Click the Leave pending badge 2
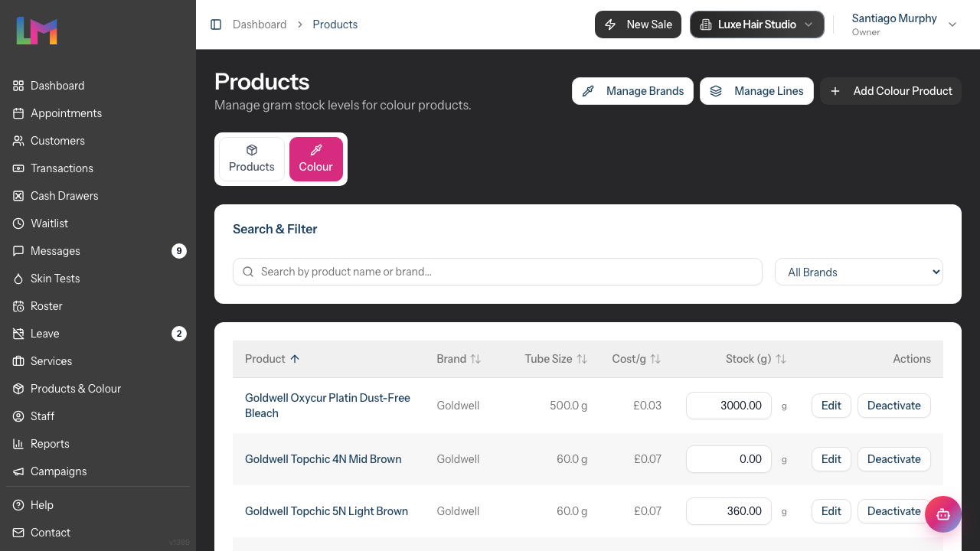The height and width of the screenshot is (551, 980). pos(179,334)
